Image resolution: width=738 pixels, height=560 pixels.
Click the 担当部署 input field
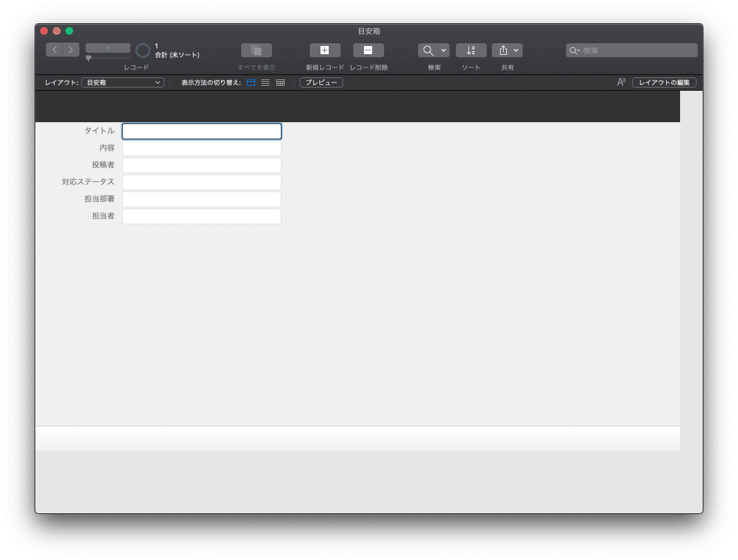[x=202, y=199]
